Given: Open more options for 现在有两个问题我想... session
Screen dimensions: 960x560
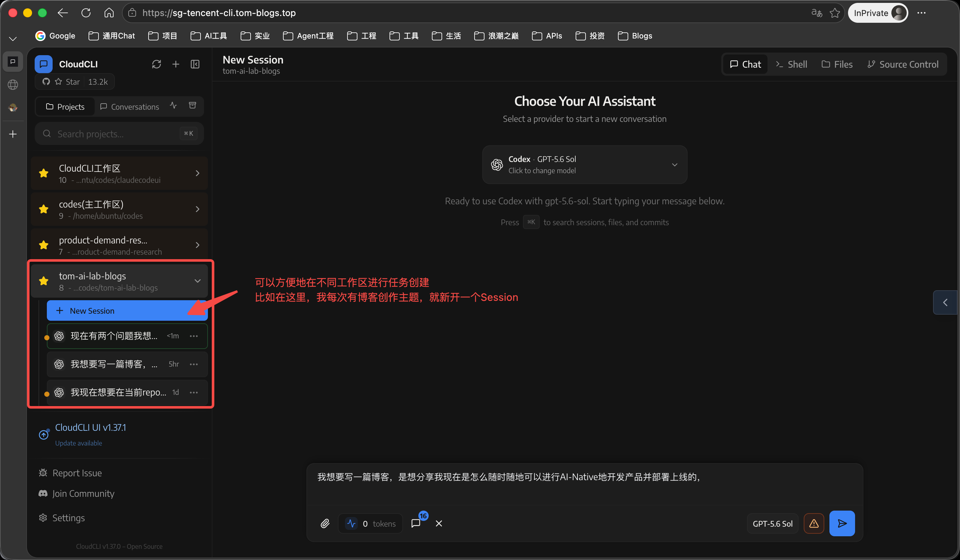Looking at the screenshot, I should [193, 336].
